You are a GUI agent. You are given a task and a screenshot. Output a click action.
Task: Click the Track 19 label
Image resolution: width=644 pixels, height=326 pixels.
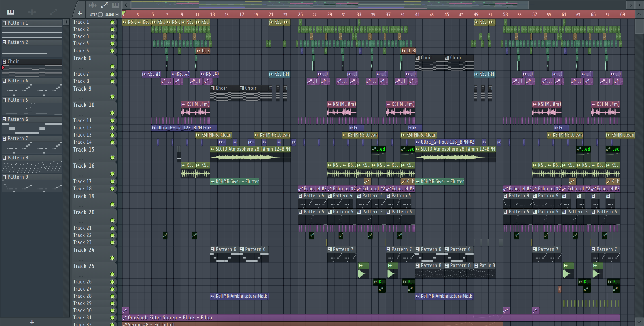tap(84, 197)
